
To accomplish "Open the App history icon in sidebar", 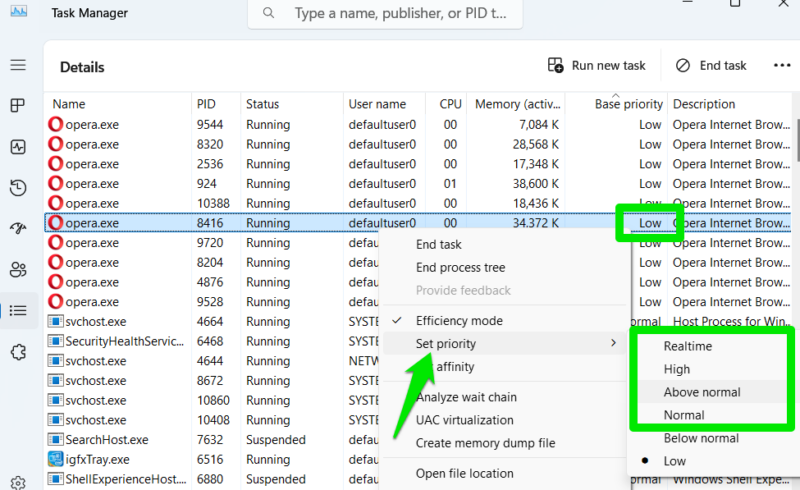I will click(x=18, y=188).
